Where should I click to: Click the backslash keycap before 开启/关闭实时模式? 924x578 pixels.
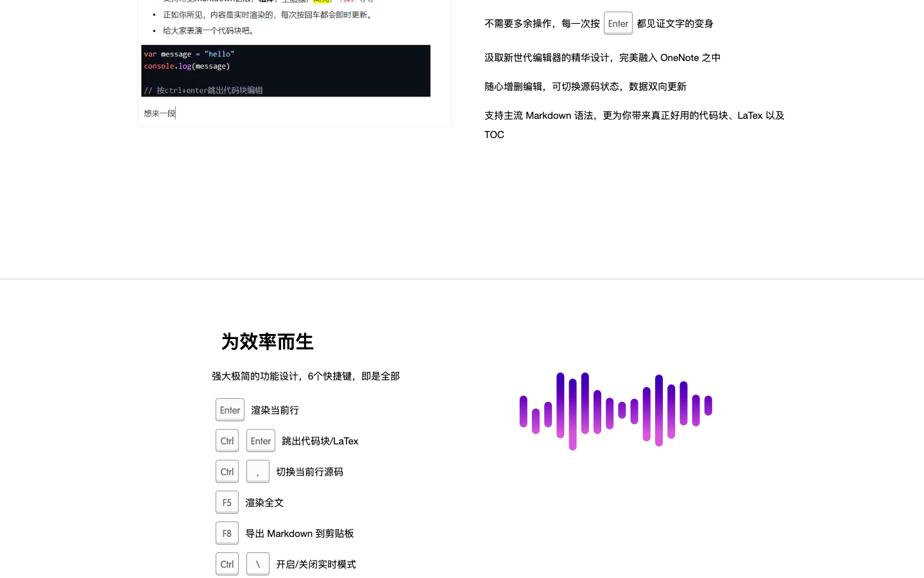(258, 565)
